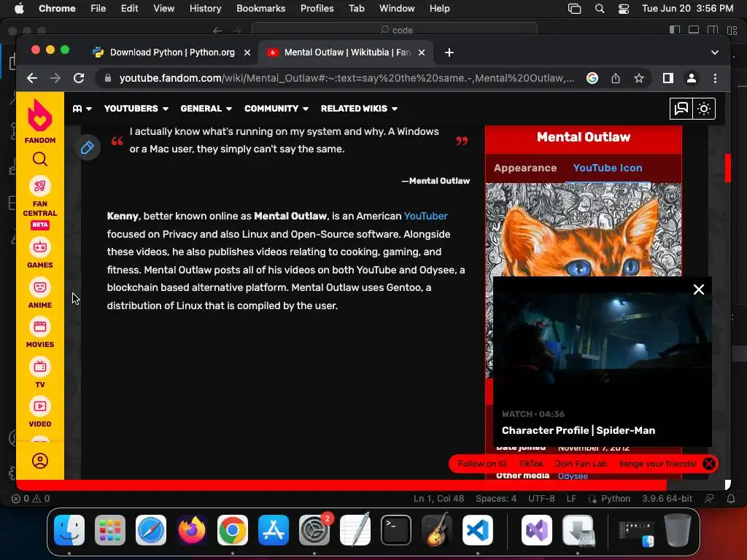Screen dimensions: 747x560
Task: Click the Google icon in address bar
Action: 592,78
